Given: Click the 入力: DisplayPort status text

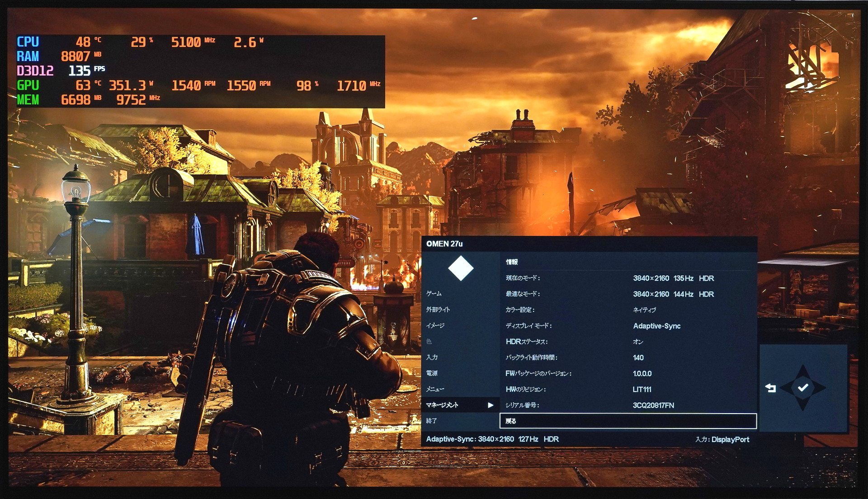Looking at the screenshot, I should point(722,439).
